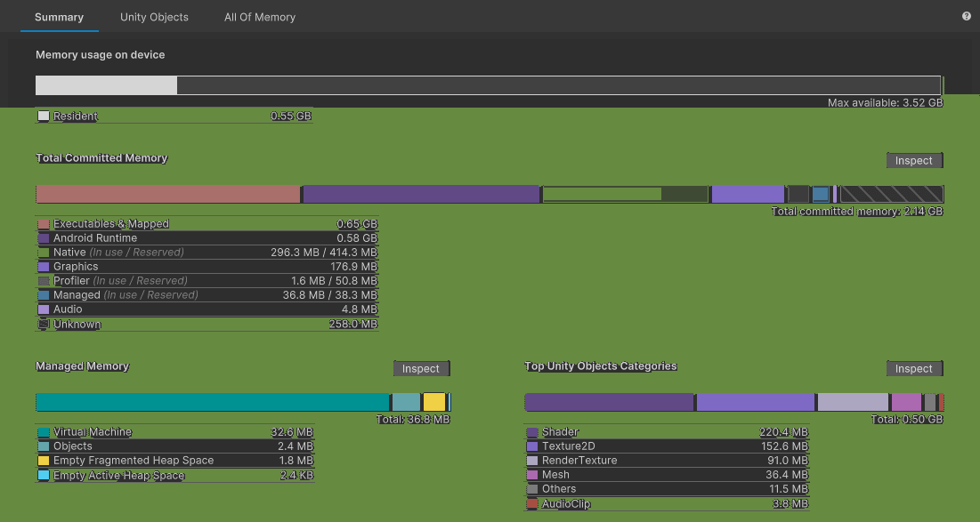Switch to the Unity Objects tab
The image size is (980, 522).
click(x=154, y=16)
